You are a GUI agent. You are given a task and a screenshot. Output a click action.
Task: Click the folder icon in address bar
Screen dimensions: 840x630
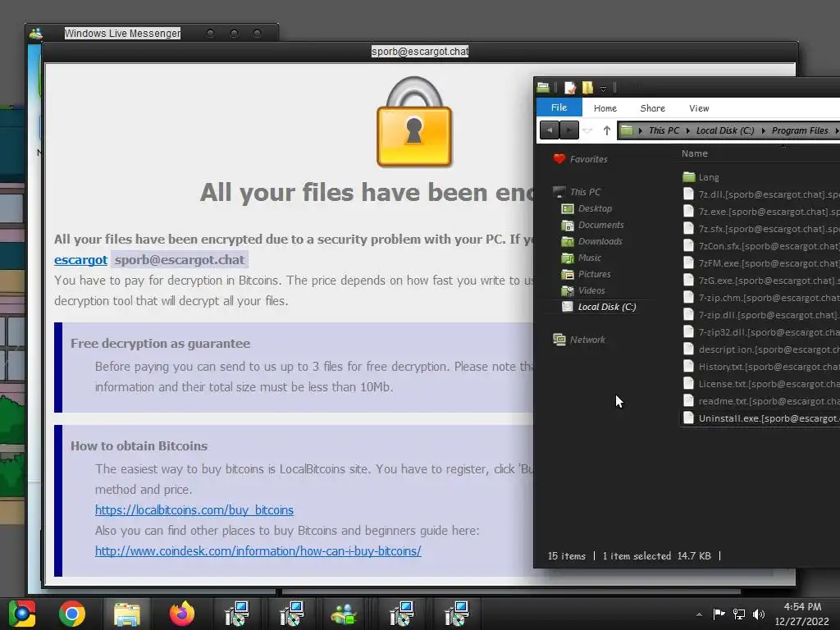click(627, 130)
